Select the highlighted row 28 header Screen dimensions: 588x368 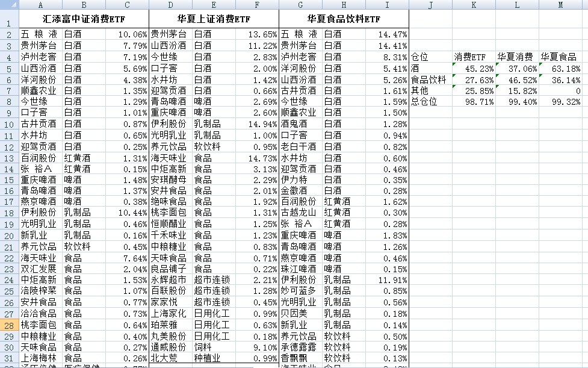pyautogui.click(x=10, y=325)
